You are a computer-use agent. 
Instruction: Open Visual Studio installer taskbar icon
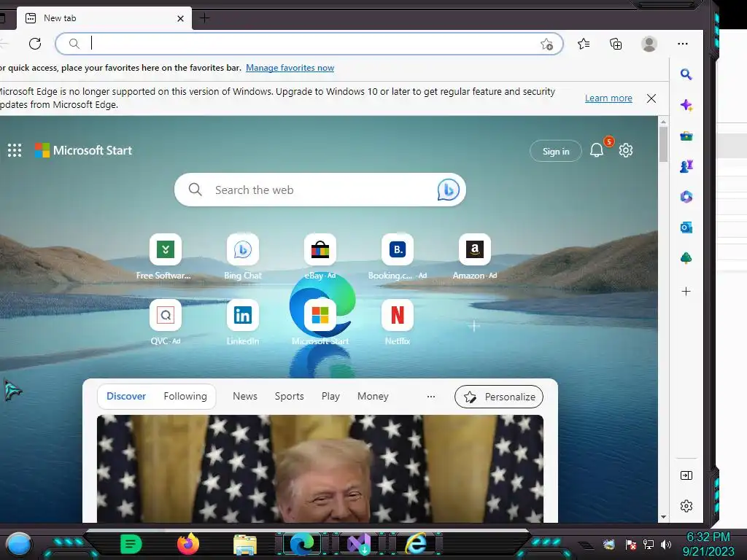click(359, 544)
